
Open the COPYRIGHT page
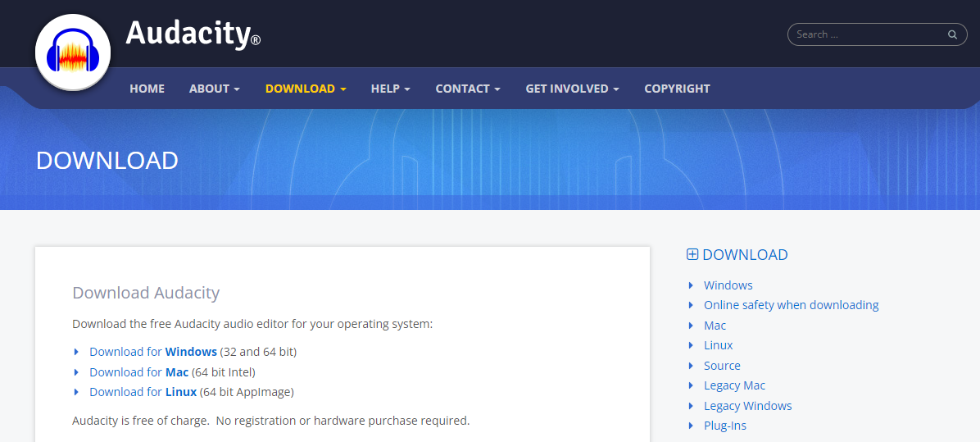point(677,89)
